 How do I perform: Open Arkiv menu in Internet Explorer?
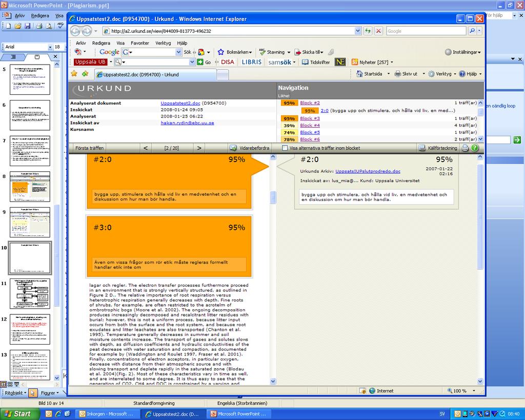(x=80, y=43)
